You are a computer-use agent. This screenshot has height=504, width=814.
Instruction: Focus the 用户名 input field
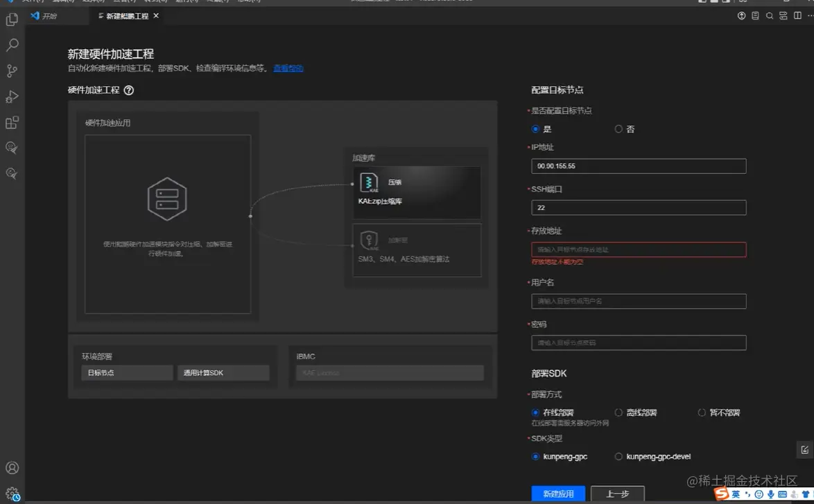pyautogui.click(x=639, y=301)
